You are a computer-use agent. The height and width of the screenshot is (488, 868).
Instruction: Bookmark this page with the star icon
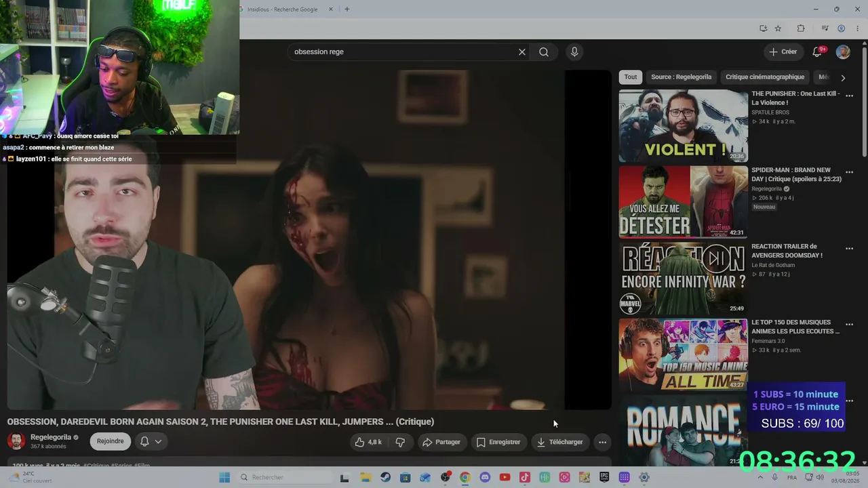(778, 28)
